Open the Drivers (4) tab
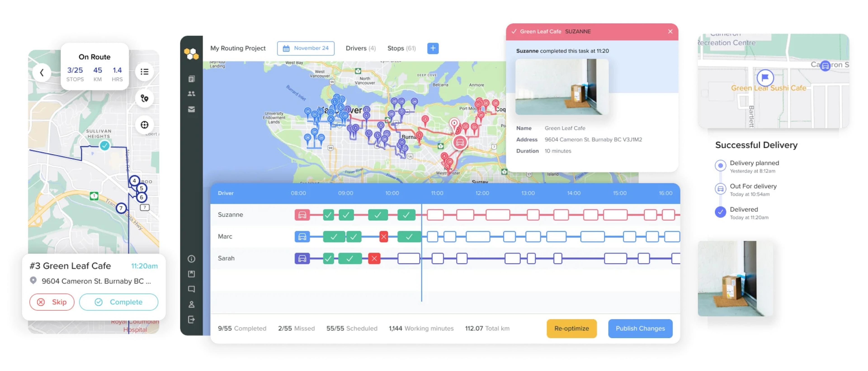 tap(361, 48)
